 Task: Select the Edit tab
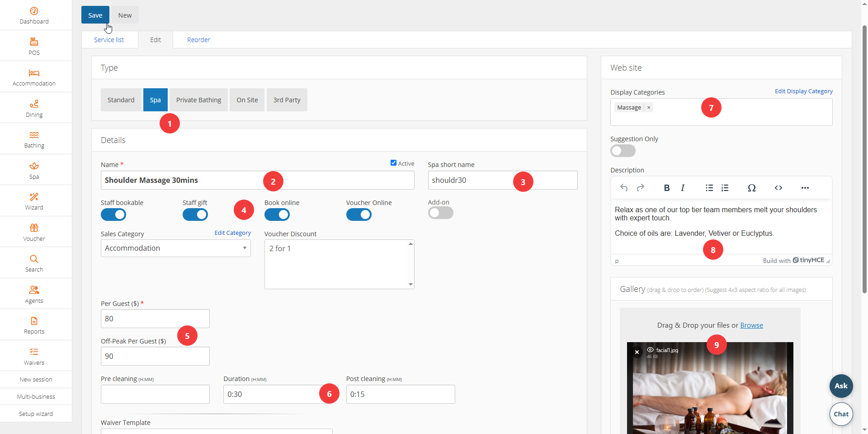(x=156, y=40)
